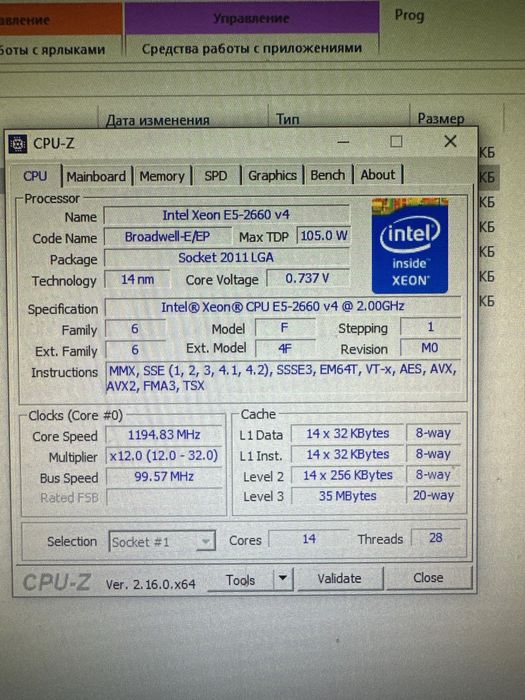This screenshot has width=525, height=700.
Task: Open the purple Управление ribbon tab in Explorer
Action: 251,18
